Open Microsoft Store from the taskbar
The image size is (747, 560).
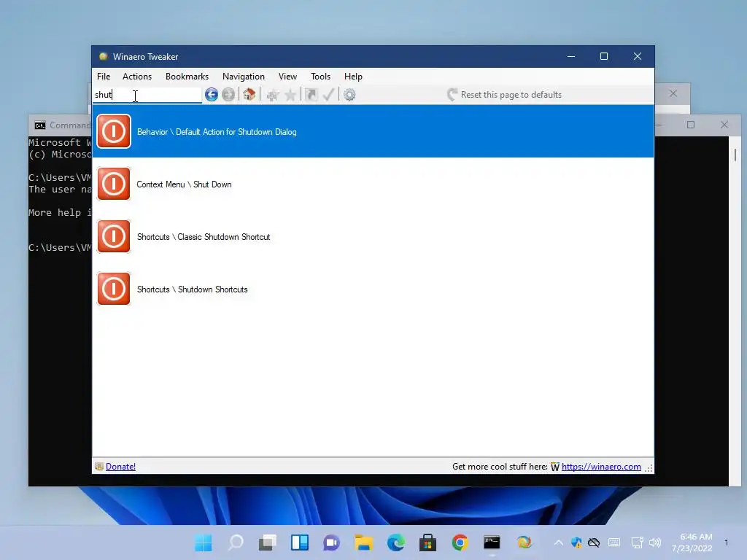coord(427,542)
